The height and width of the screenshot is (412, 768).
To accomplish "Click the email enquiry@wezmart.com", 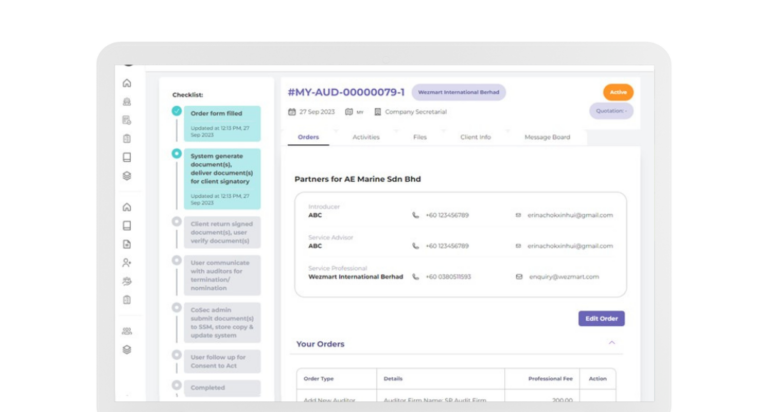I will (564, 277).
